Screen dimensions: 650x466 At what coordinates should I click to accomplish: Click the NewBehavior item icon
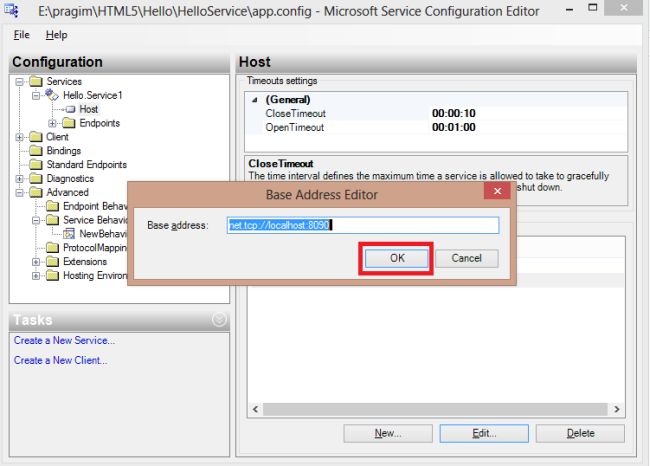point(69,234)
